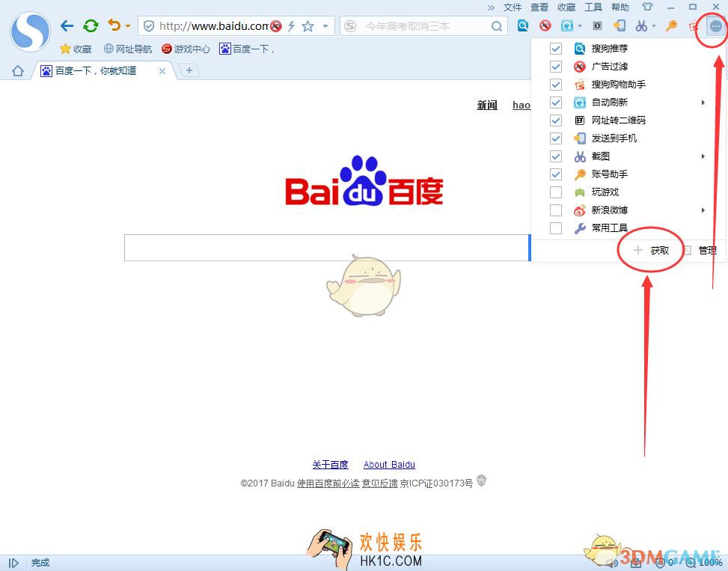The width and height of the screenshot is (728, 571).
Task: Uncheck the 自动刷新 checkbox
Action: click(x=556, y=102)
